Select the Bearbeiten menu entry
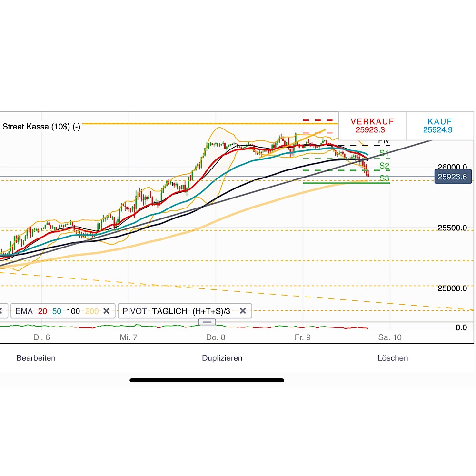This screenshot has height=476, width=476. pos(36,358)
